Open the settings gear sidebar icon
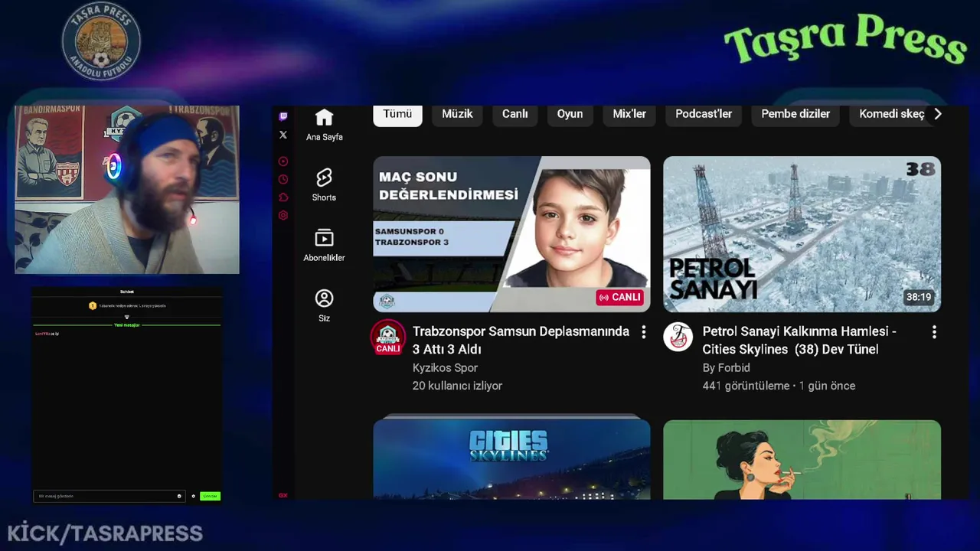 283,216
